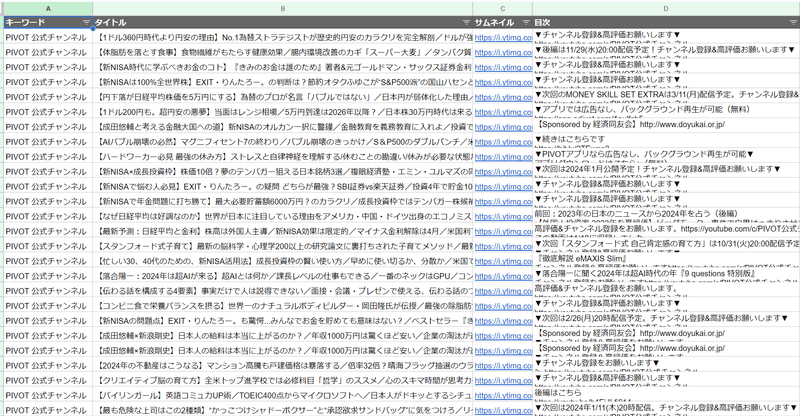Select column B header
800x416 pixels.
[283, 7]
